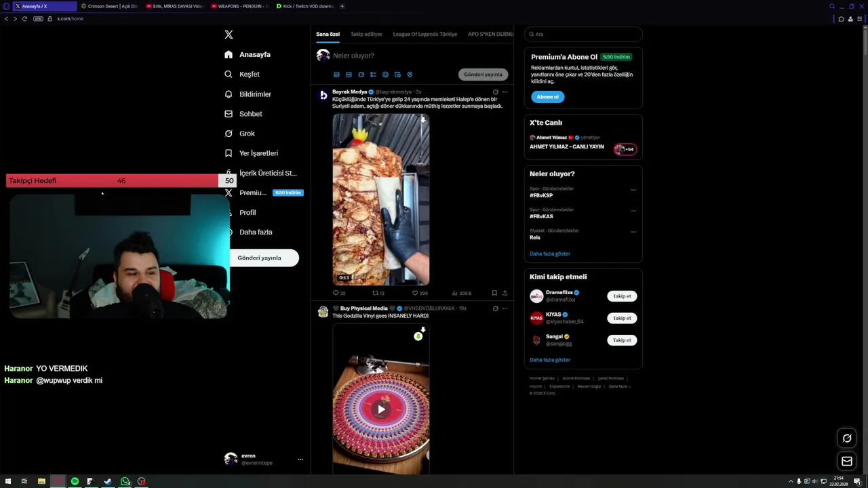Play the Godzilla Vinyl video
The width and height of the screenshot is (868, 488).
[x=381, y=409]
